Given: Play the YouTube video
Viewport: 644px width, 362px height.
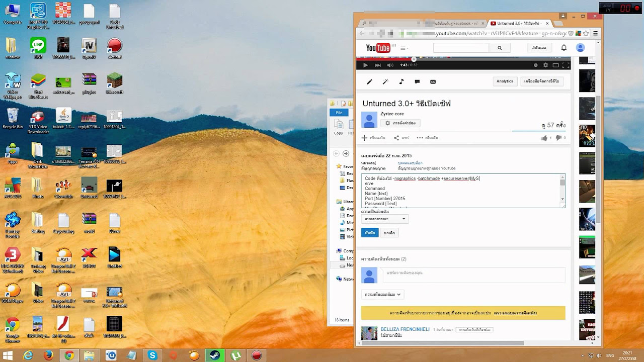Looking at the screenshot, I should [x=365, y=65].
